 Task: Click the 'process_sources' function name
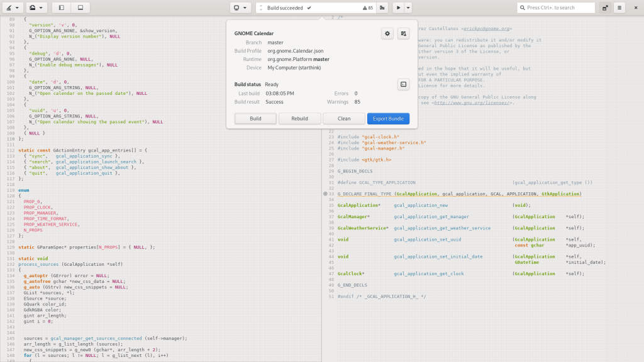(x=38, y=265)
